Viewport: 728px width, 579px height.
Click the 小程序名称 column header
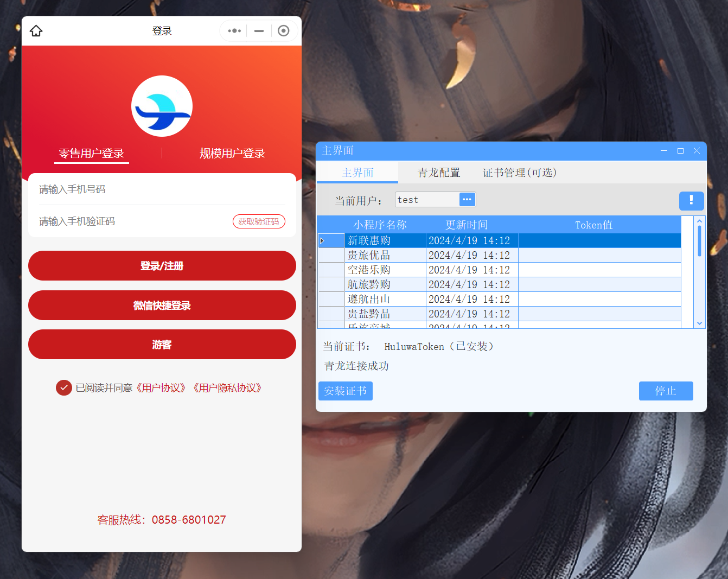coord(380,225)
